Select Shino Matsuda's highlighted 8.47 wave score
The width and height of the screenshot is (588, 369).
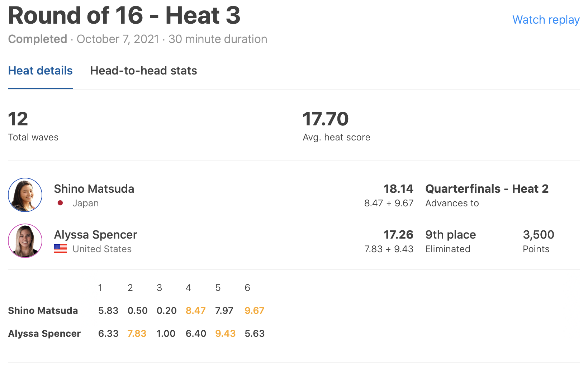click(195, 311)
